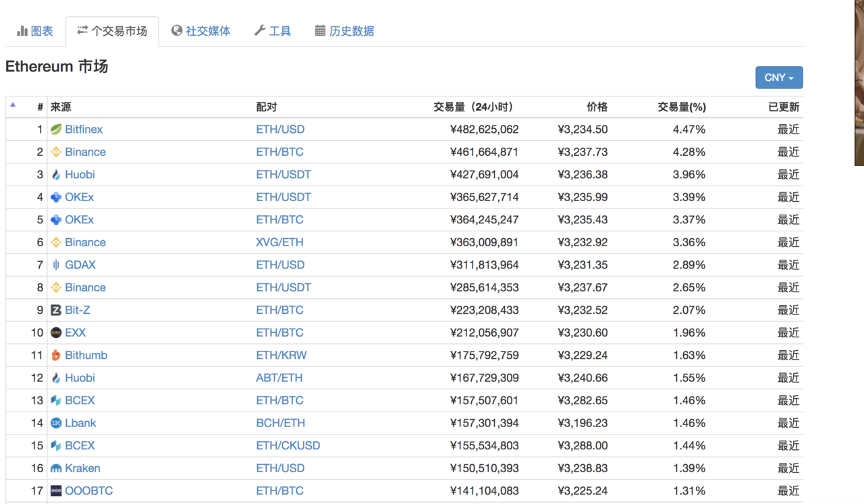This screenshot has width=864, height=504.
Task: Click the Binance logo icon in row 2
Action: pyautogui.click(x=56, y=152)
